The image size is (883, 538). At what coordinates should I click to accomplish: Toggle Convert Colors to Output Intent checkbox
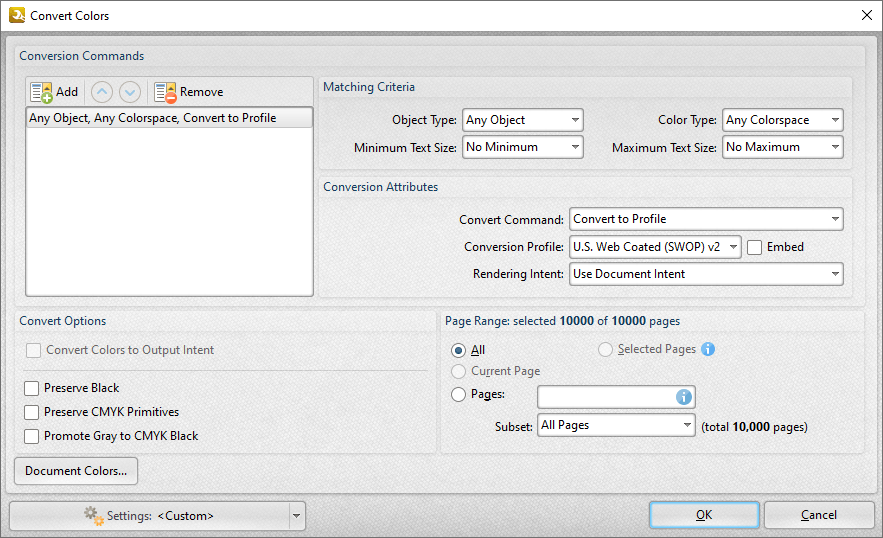click(x=33, y=350)
